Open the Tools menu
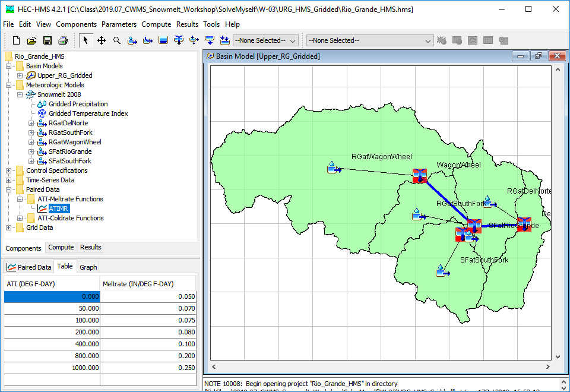Viewport: 570px width, 392px height. pyautogui.click(x=211, y=24)
